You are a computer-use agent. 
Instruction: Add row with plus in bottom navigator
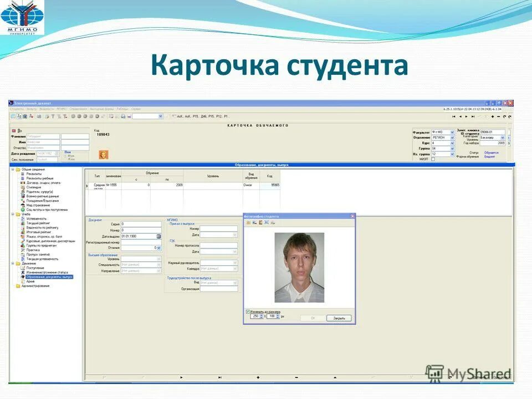(x=258, y=377)
